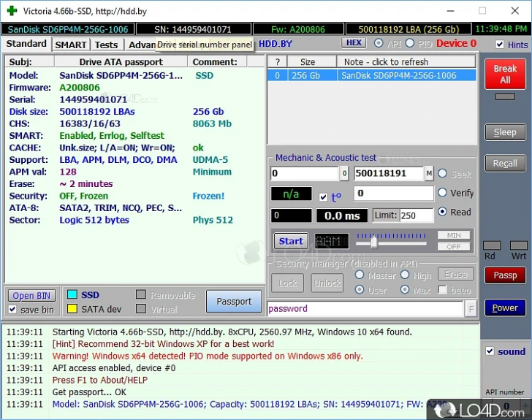Click the SN: 144959401071 panel
The image size is (532, 420).
tap(194, 29)
